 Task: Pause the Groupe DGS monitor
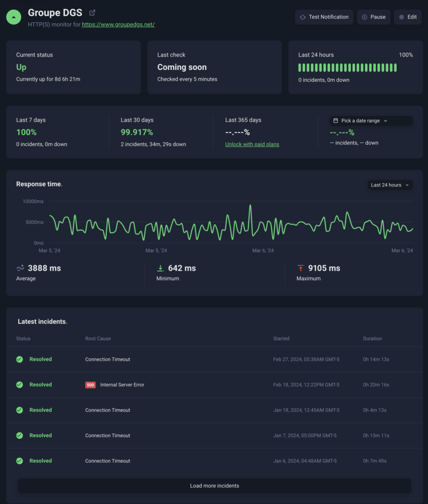pyautogui.click(x=373, y=17)
